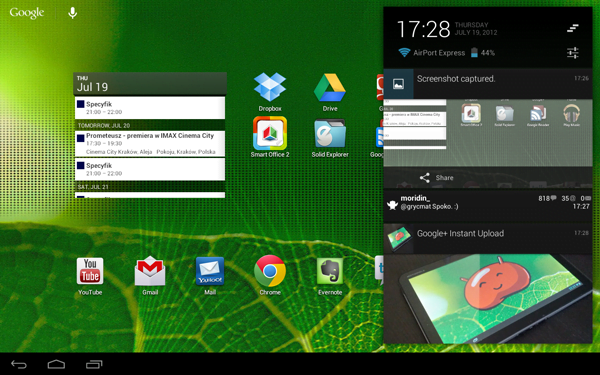Tap the Thursday July 19, 2012 date
600x375 pixels.
(x=476, y=29)
